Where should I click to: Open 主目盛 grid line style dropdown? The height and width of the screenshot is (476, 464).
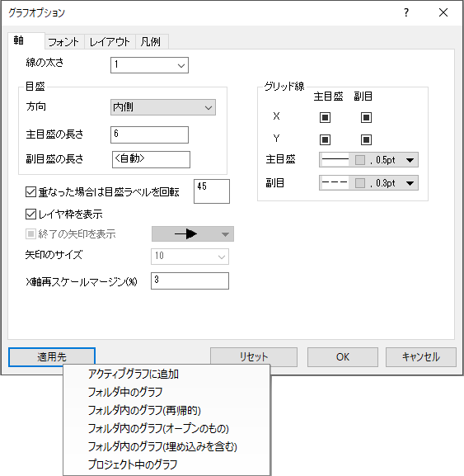(x=368, y=160)
